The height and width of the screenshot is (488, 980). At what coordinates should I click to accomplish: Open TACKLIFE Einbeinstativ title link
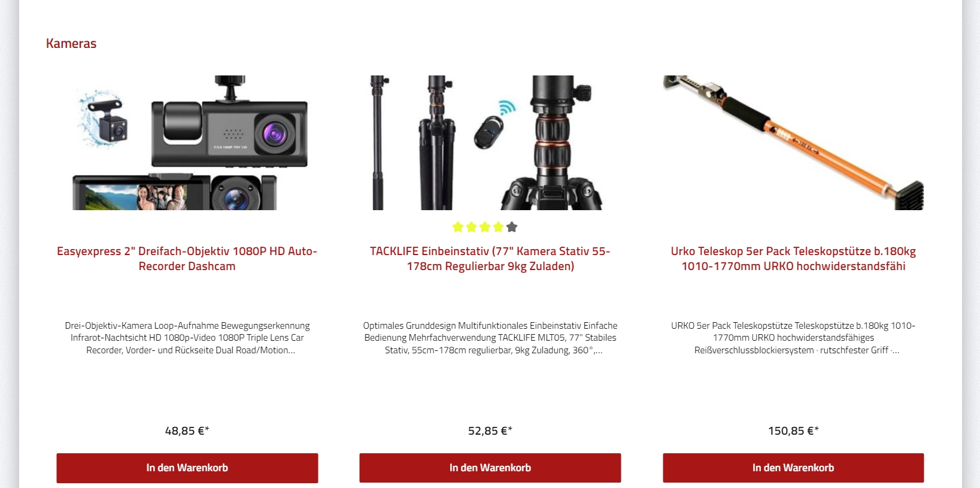pos(490,259)
